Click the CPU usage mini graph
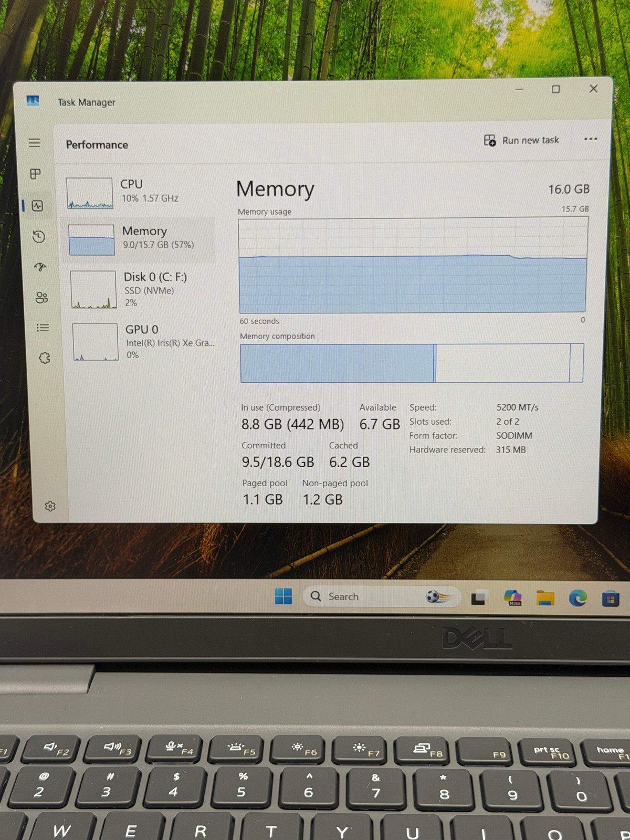The width and height of the screenshot is (630, 840). (x=90, y=194)
